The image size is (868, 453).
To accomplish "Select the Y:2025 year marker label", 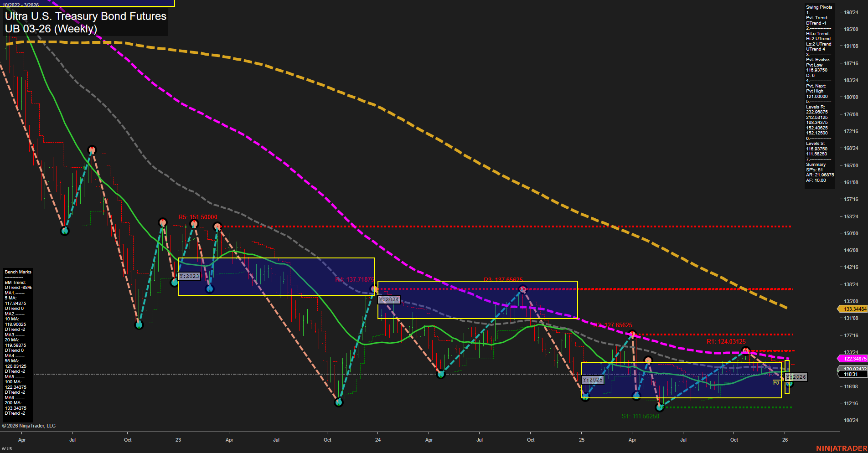I will point(593,379).
